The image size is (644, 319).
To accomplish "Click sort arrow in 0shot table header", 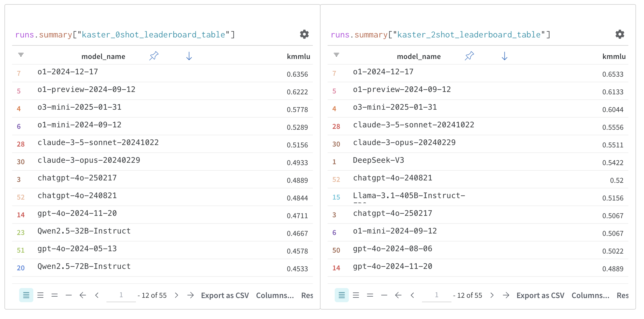I will (189, 56).
